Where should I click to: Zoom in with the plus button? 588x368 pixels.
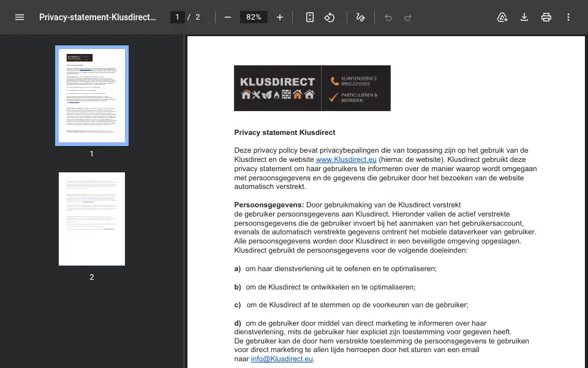(x=280, y=17)
